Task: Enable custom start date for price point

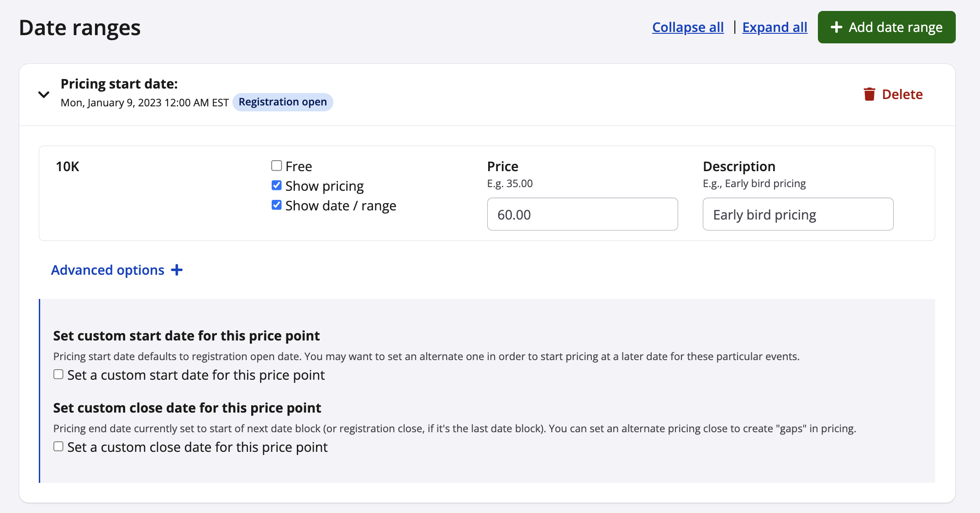Action: click(x=58, y=375)
